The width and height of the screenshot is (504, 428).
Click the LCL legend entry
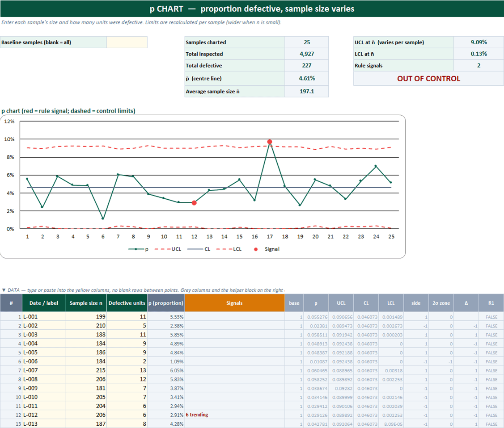click(x=229, y=249)
